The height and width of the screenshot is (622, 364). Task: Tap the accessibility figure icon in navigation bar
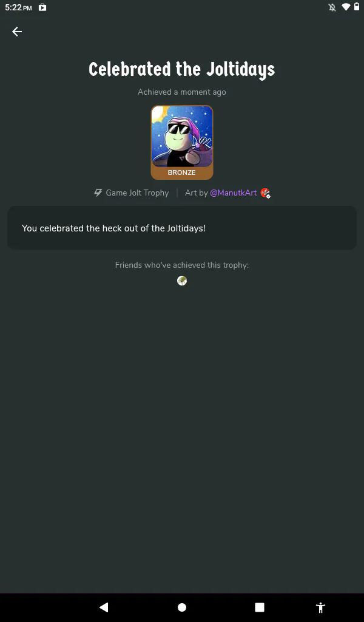pos(320,607)
